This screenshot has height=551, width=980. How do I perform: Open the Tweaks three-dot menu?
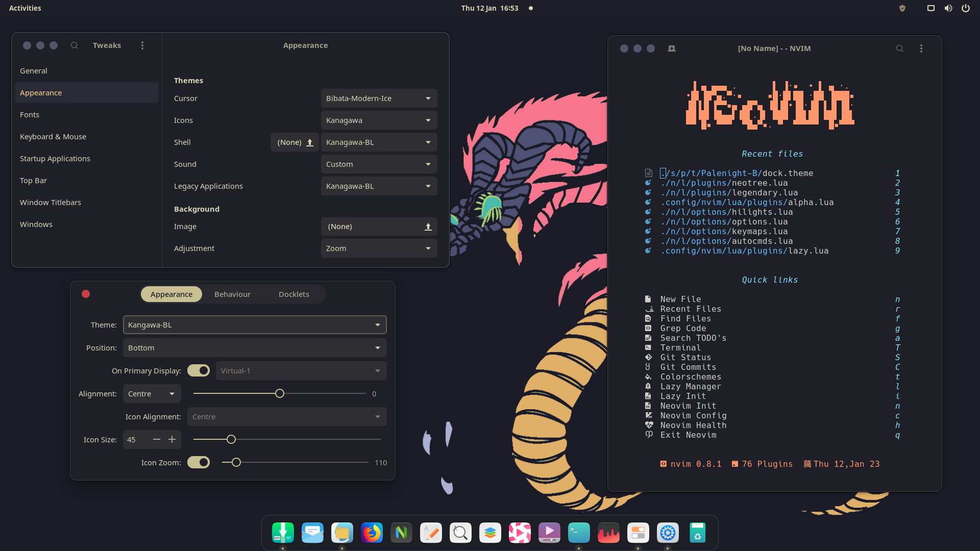(142, 45)
